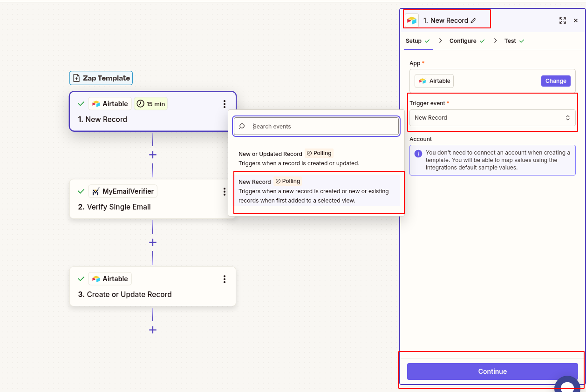Click the Zap Template button

pos(101,78)
